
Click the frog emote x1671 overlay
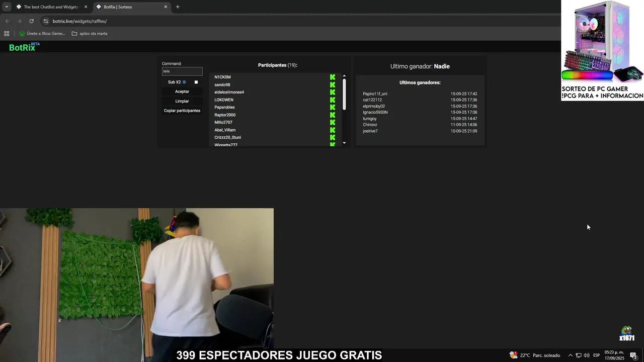tap(626, 334)
